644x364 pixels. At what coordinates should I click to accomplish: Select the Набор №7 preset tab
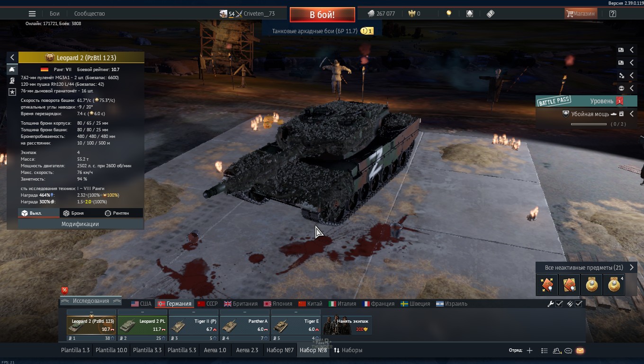click(x=280, y=350)
